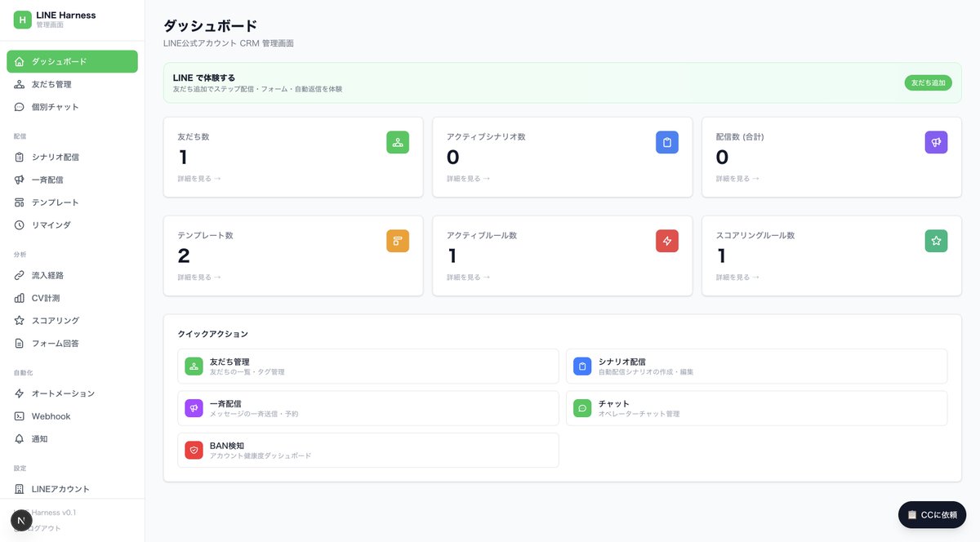This screenshot has width=980, height=542.
Task: Click the red lightning icon on アクティブルール数 card
Action: [x=667, y=241]
